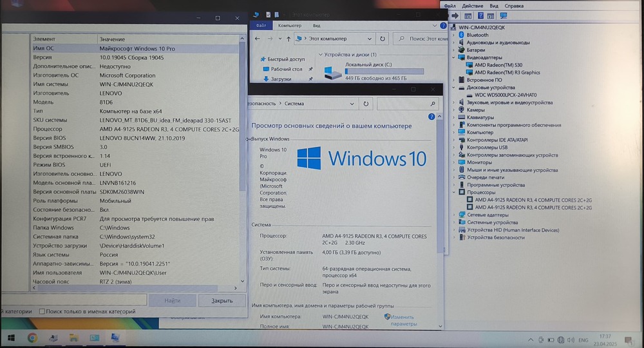Expand the Системные устройства node
The height and width of the screenshot is (348, 644).
point(454,222)
